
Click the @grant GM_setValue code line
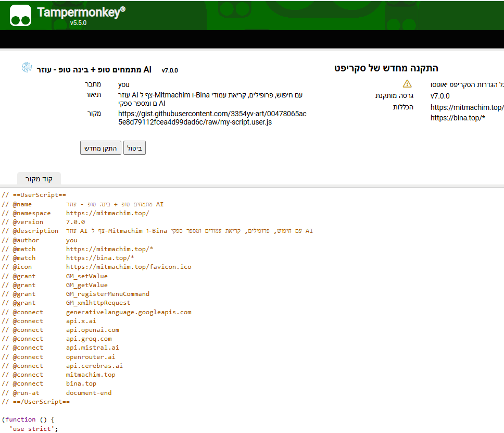pyautogui.click(x=55, y=276)
